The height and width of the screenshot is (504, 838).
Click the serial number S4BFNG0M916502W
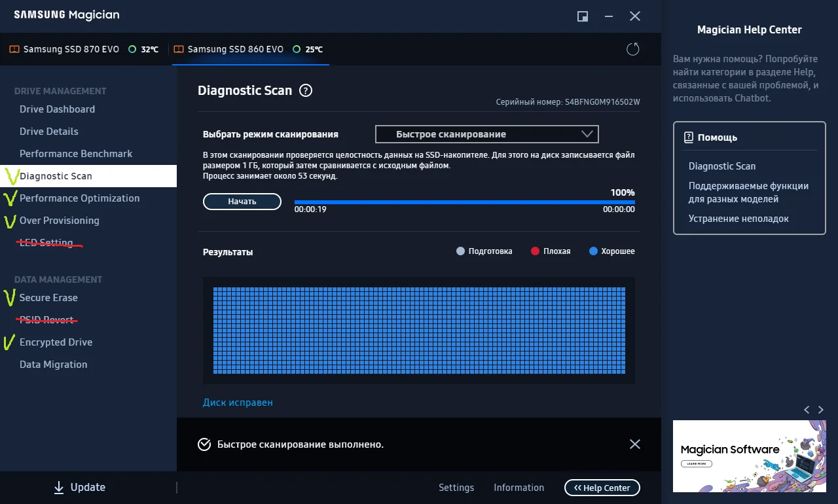click(x=602, y=102)
